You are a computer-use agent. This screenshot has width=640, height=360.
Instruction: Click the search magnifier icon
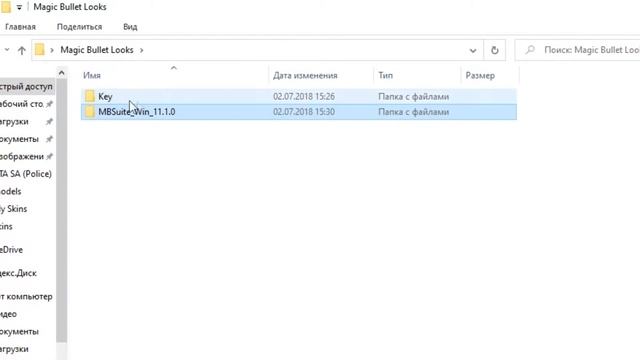point(530,50)
